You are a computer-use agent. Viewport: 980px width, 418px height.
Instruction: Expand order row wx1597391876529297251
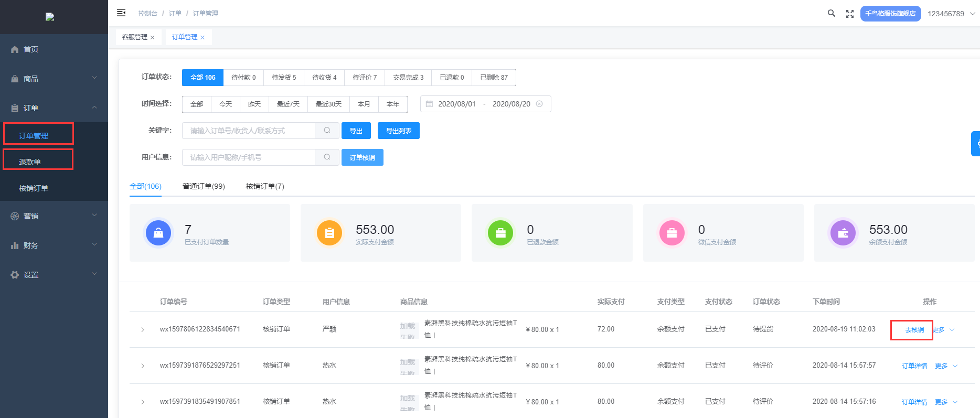143,366
